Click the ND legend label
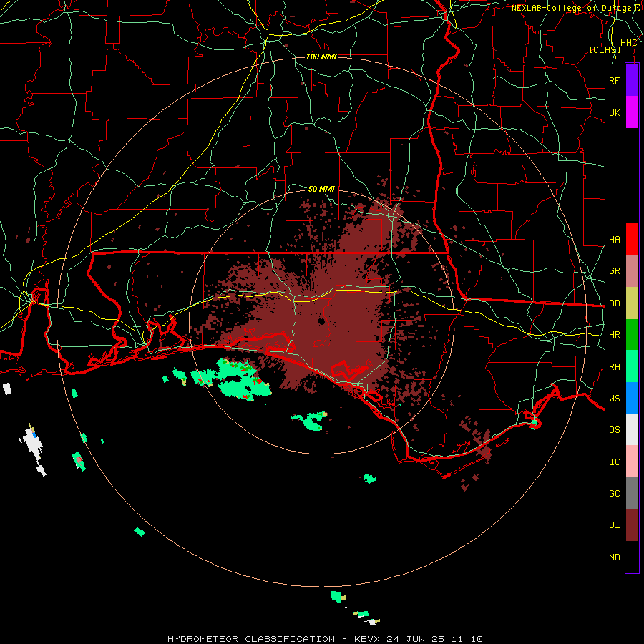644x644 pixels. (615, 557)
